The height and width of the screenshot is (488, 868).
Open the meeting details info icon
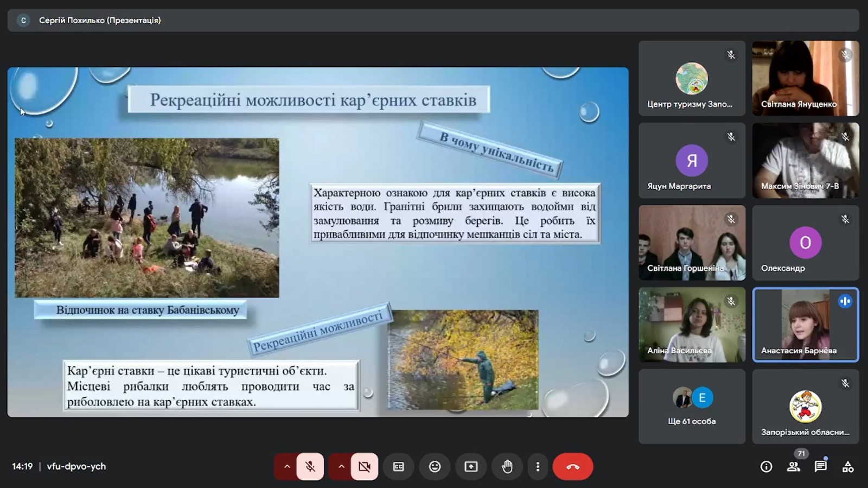[766, 467]
